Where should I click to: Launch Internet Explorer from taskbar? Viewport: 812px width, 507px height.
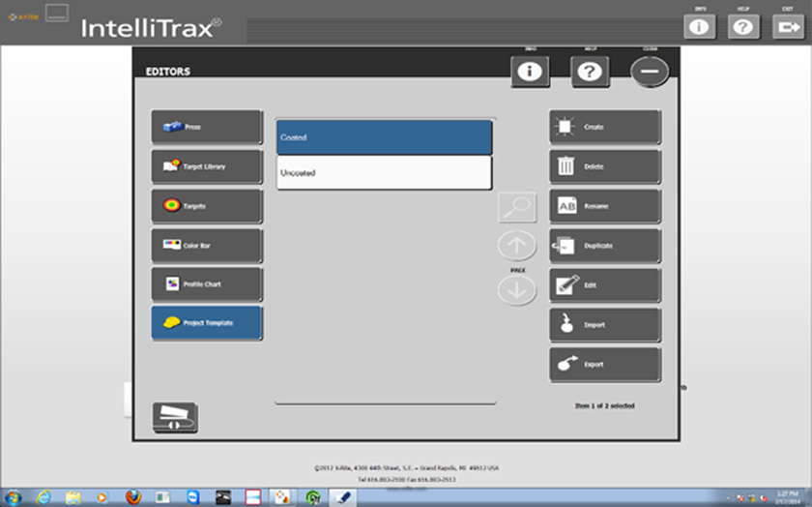43,497
